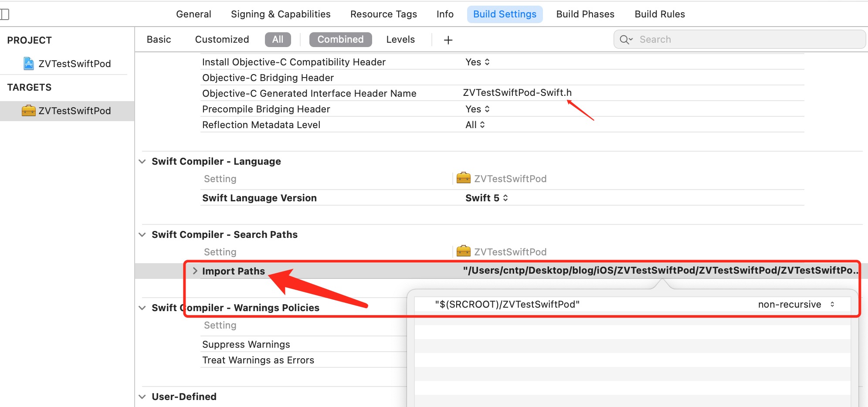Select the Combined view mode
This screenshot has width=868, height=407.
point(340,40)
